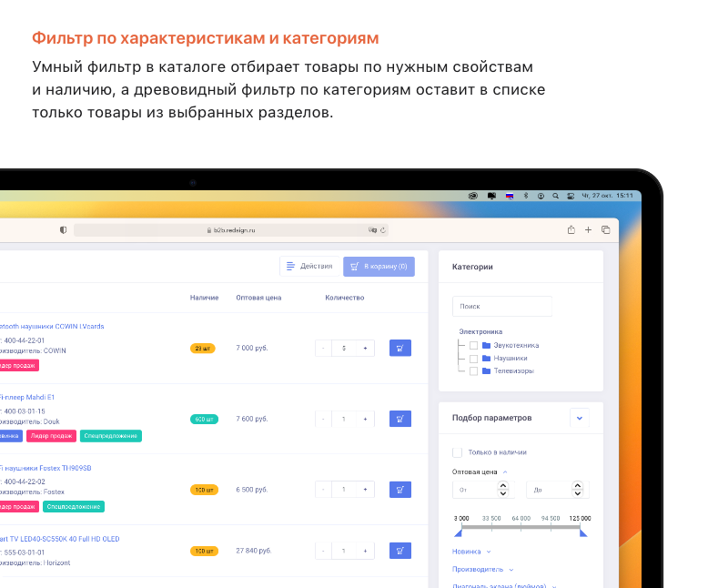Decrease quantity for Mahdi E1 player

tap(323, 419)
